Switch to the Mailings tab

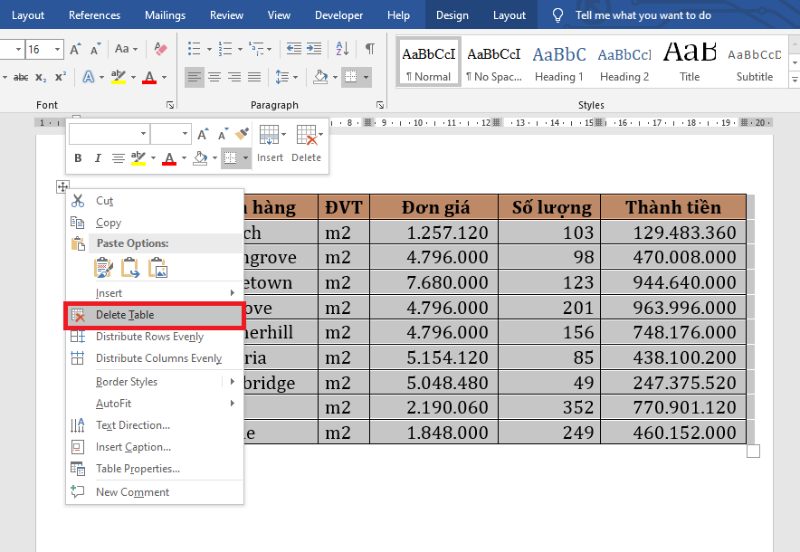[165, 15]
